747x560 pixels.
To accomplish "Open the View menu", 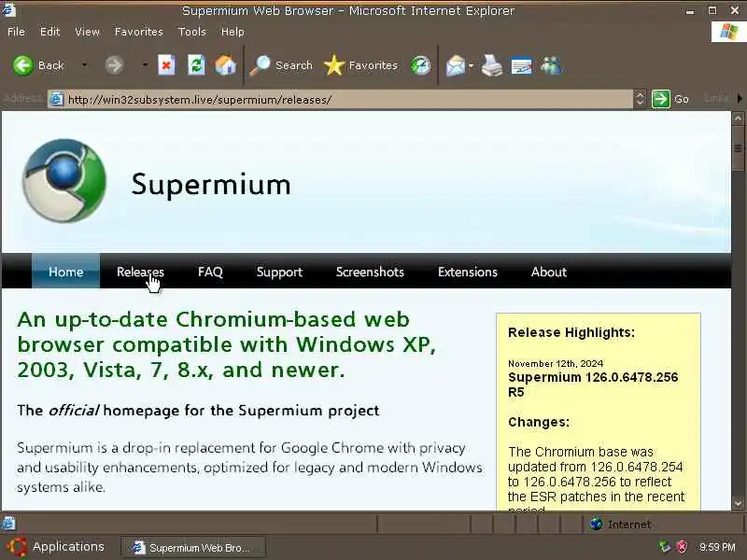I will point(87,32).
